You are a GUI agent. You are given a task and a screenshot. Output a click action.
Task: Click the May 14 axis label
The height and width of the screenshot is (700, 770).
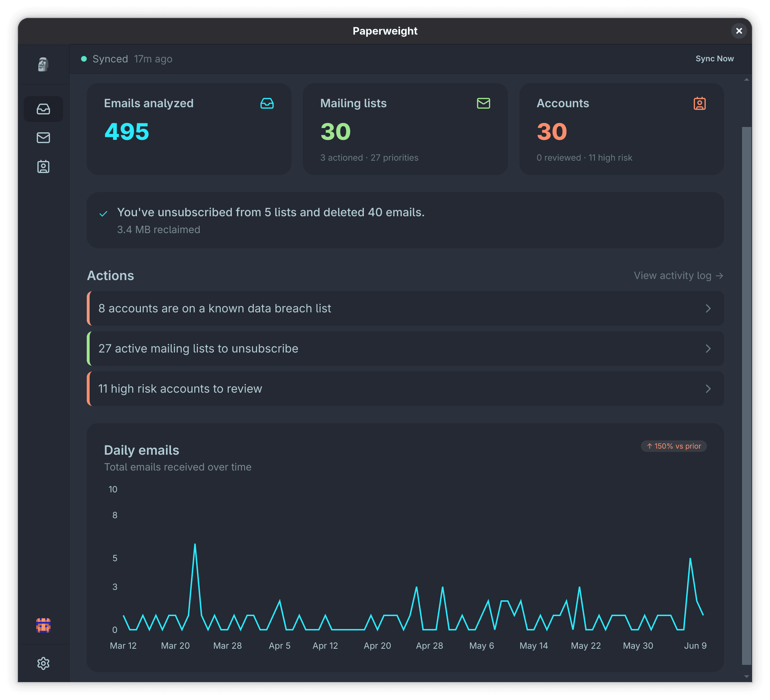[533, 645]
